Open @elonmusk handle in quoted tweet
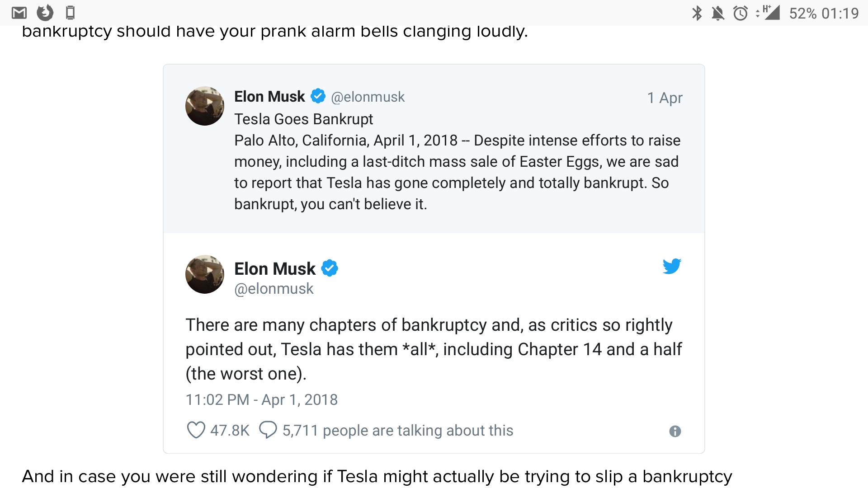868x488 pixels. coord(368,97)
